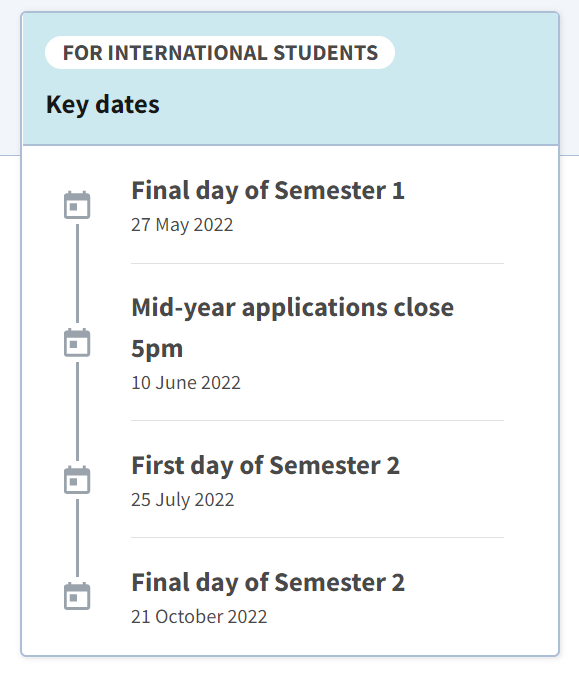Select the 10 June 2022 date text
579x674 pixels.
(x=186, y=383)
